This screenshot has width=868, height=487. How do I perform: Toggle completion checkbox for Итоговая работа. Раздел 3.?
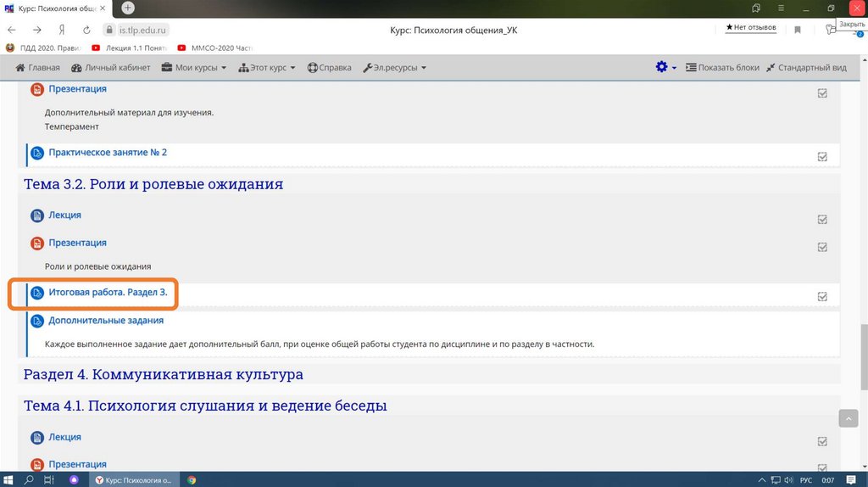pyautogui.click(x=822, y=297)
